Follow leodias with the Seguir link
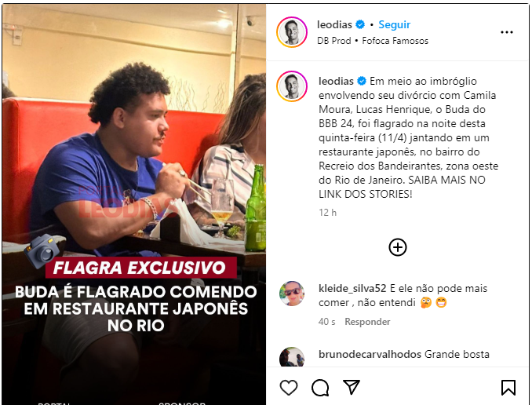The image size is (532, 405). point(394,24)
